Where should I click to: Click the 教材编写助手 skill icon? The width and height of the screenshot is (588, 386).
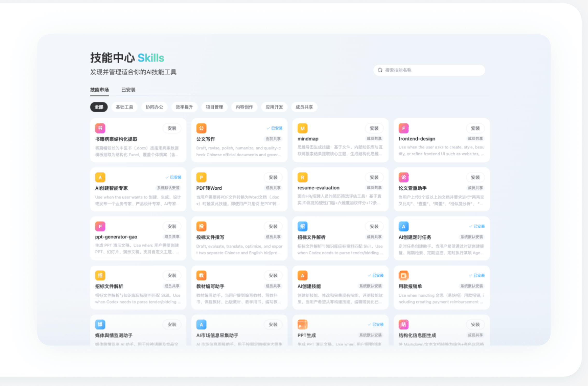tap(201, 275)
